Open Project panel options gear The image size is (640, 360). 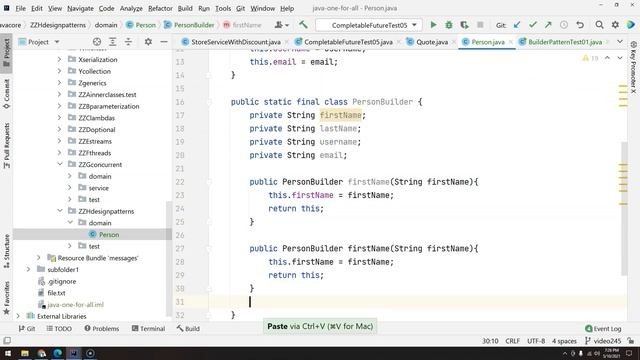(148, 42)
